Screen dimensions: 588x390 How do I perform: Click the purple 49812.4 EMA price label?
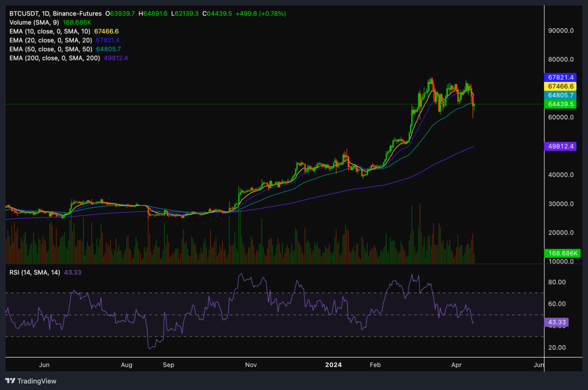point(560,146)
